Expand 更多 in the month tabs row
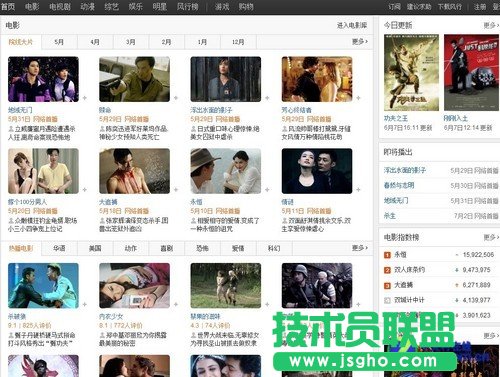 pos(360,42)
